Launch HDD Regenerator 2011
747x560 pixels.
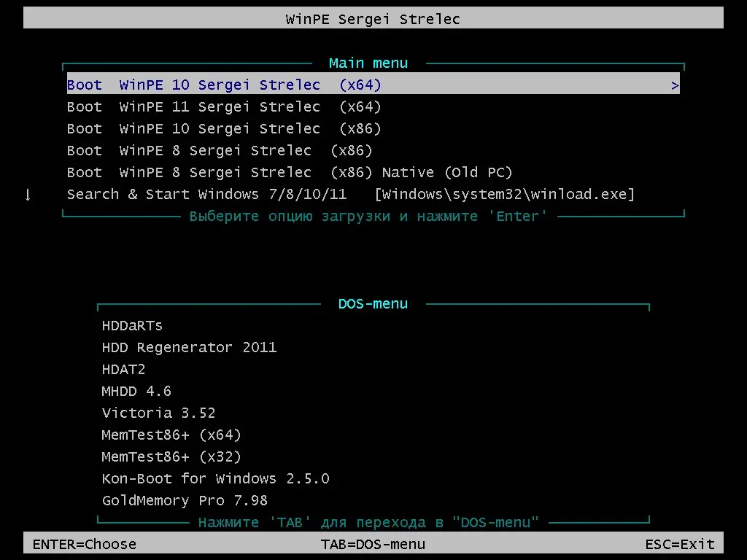tap(190, 347)
